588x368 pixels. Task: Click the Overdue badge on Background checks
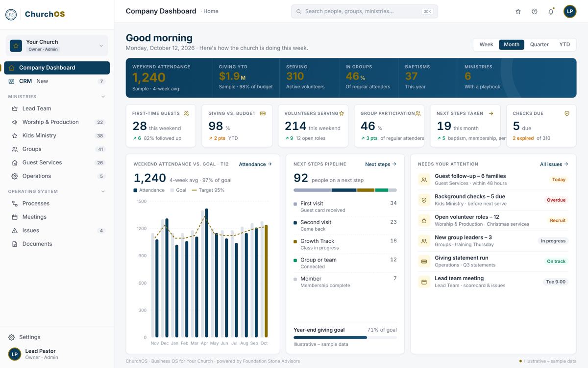pyautogui.click(x=556, y=200)
